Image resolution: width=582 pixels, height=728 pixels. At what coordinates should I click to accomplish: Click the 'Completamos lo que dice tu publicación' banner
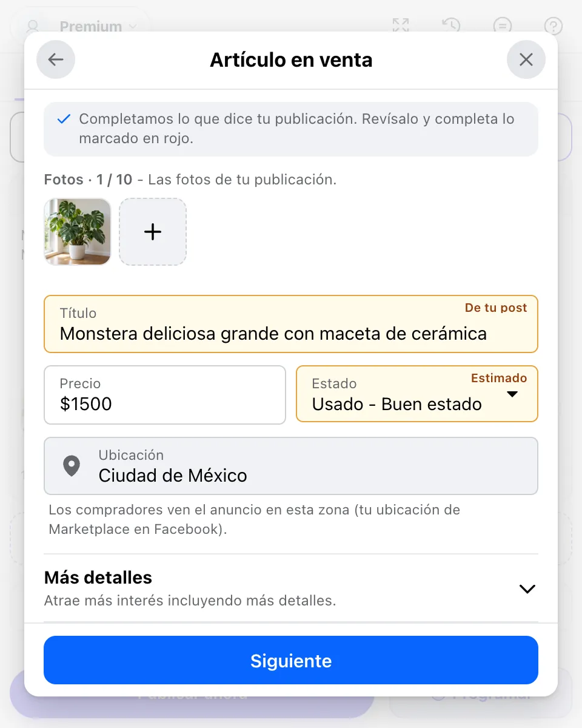[291, 129]
